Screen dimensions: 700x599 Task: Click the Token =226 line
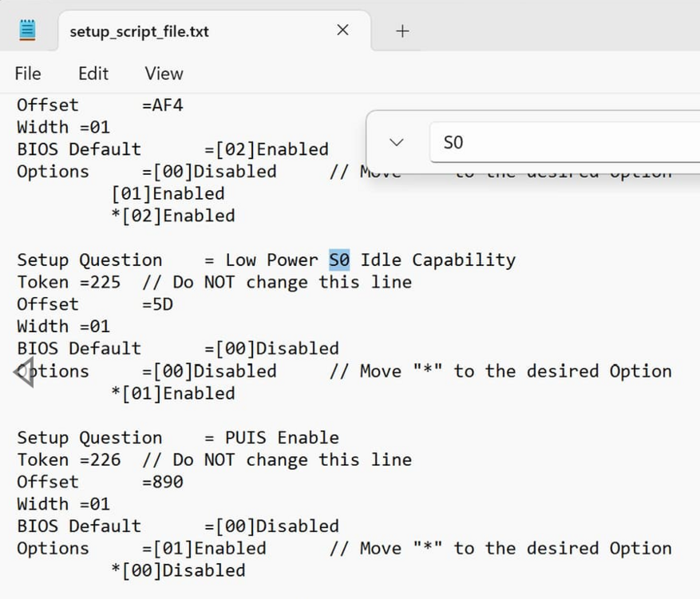214,460
